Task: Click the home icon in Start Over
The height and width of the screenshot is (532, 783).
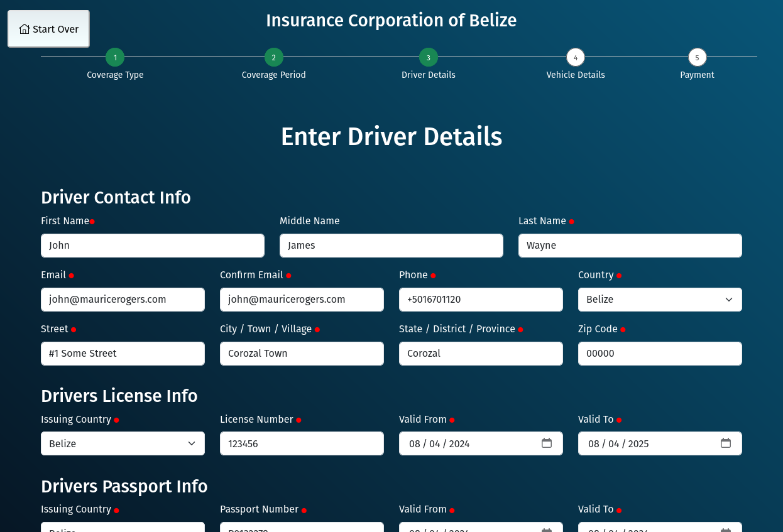Action: click(25, 29)
